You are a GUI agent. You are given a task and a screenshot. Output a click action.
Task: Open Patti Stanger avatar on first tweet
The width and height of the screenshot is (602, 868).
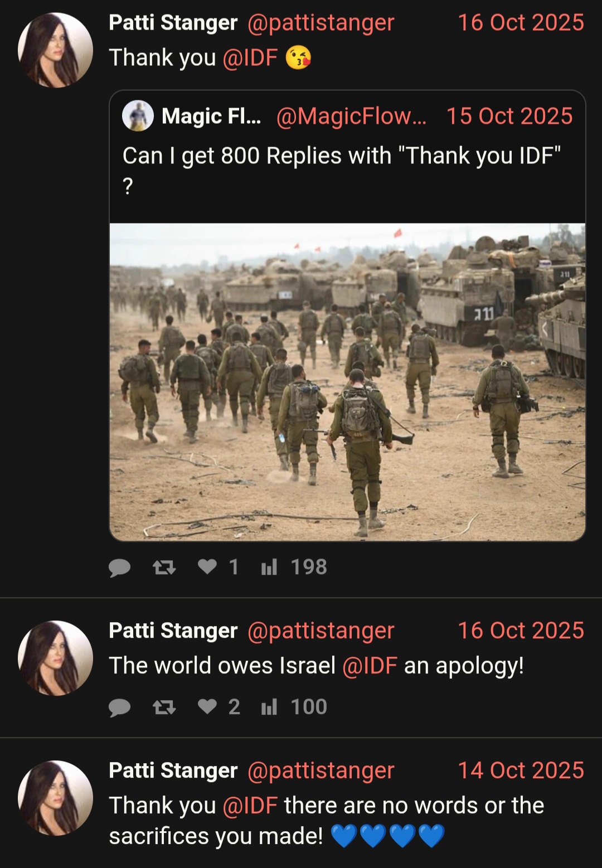tap(55, 50)
